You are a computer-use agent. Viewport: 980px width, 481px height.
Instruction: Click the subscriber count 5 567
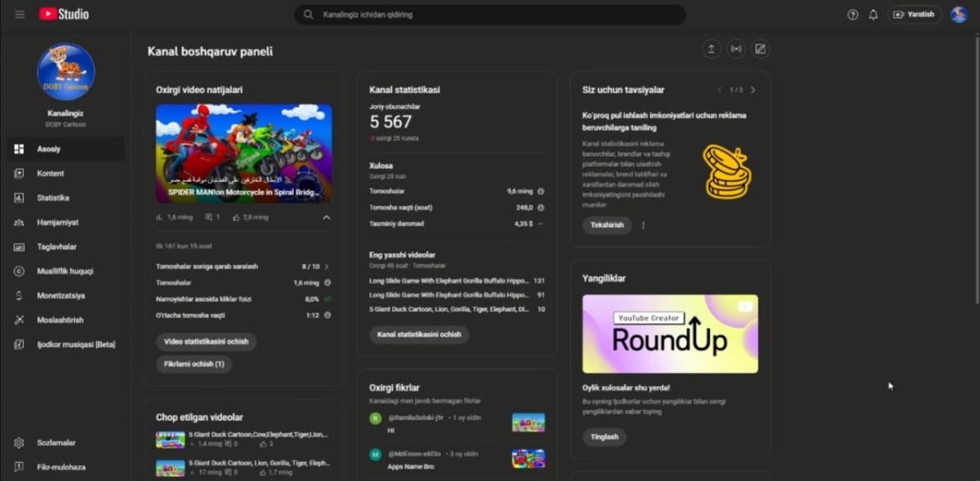[390, 122]
